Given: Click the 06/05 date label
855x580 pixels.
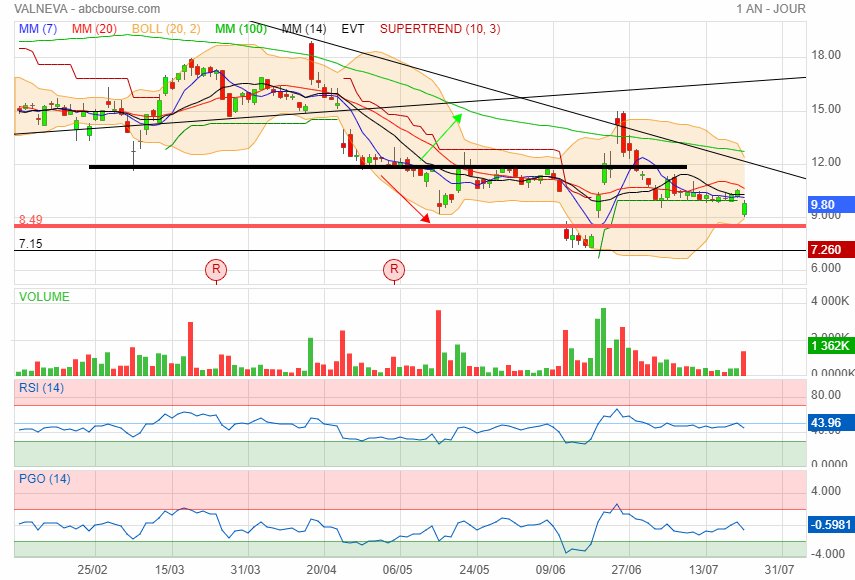Looking at the screenshot, I should click(x=398, y=570).
